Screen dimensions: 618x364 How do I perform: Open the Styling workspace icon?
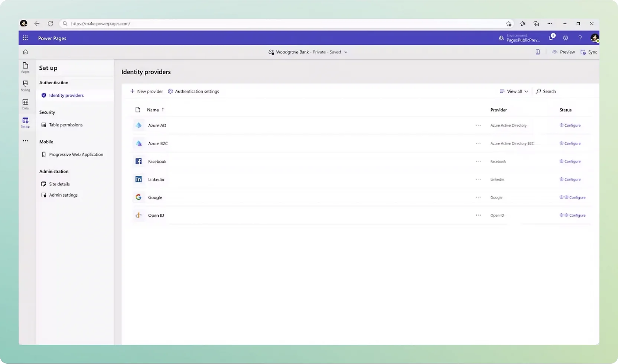25,86
